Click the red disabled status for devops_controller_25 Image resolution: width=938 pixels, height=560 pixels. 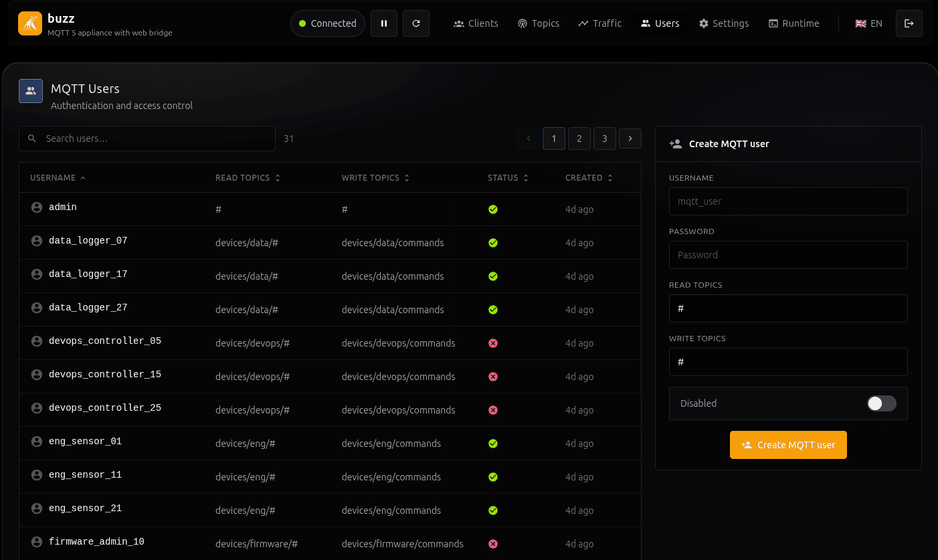pyautogui.click(x=493, y=410)
